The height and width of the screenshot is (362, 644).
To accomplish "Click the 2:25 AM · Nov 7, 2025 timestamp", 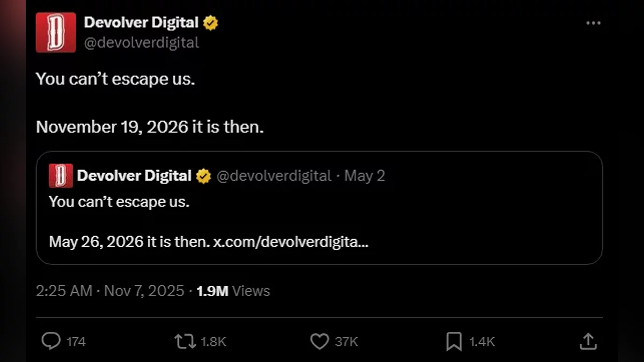I will [109, 291].
